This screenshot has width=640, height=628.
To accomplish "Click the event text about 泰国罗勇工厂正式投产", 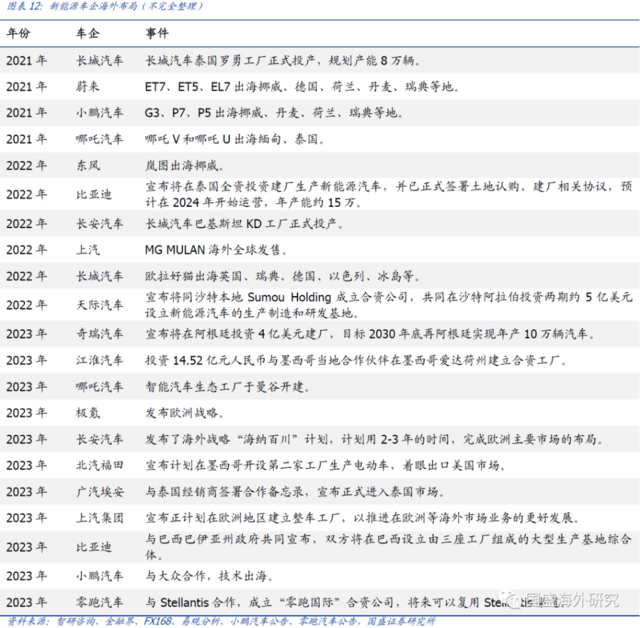I will (x=282, y=60).
